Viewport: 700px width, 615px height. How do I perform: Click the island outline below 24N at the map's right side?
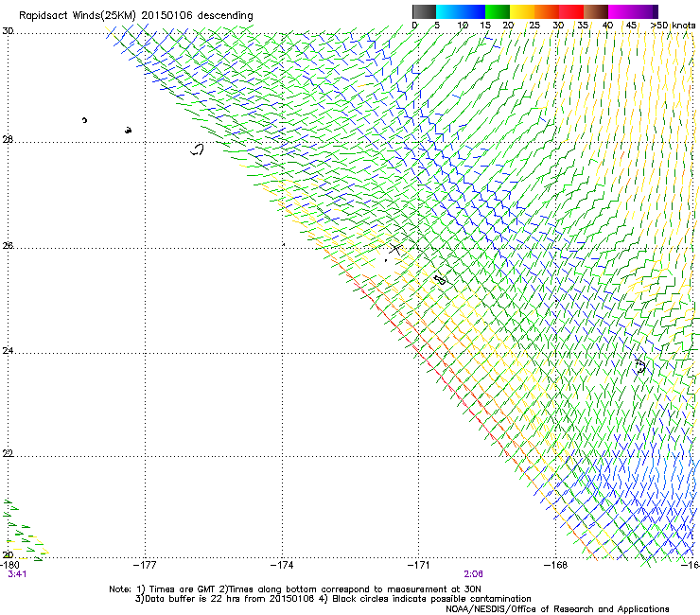point(640,366)
